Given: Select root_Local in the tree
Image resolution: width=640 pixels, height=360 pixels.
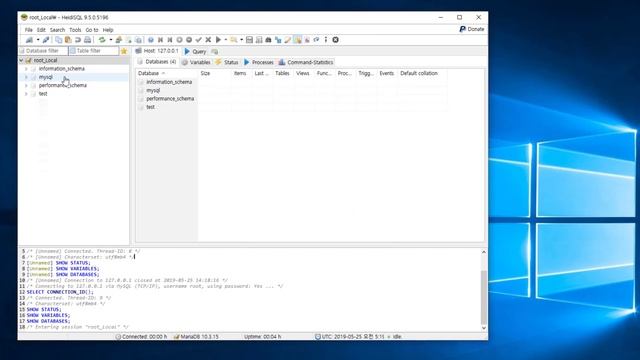Looking at the screenshot, I should click(45, 60).
